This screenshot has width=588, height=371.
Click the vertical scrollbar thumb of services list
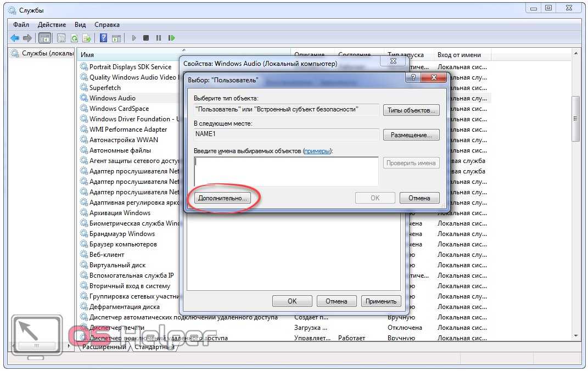point(575,119)
